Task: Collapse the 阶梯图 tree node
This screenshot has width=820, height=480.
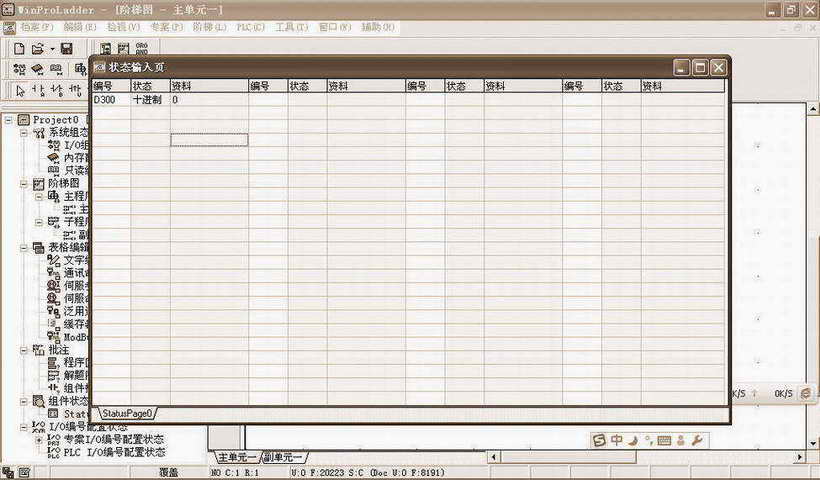Action: pos(25,184)
